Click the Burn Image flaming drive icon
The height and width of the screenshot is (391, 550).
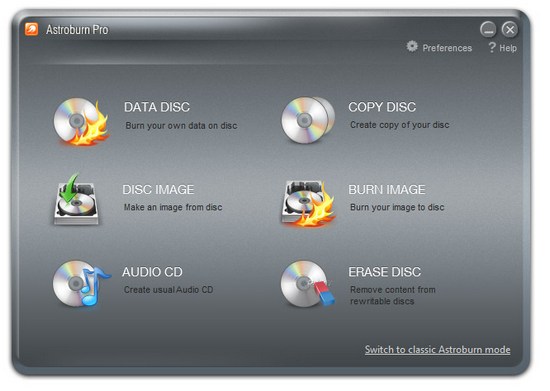(308, 203)
